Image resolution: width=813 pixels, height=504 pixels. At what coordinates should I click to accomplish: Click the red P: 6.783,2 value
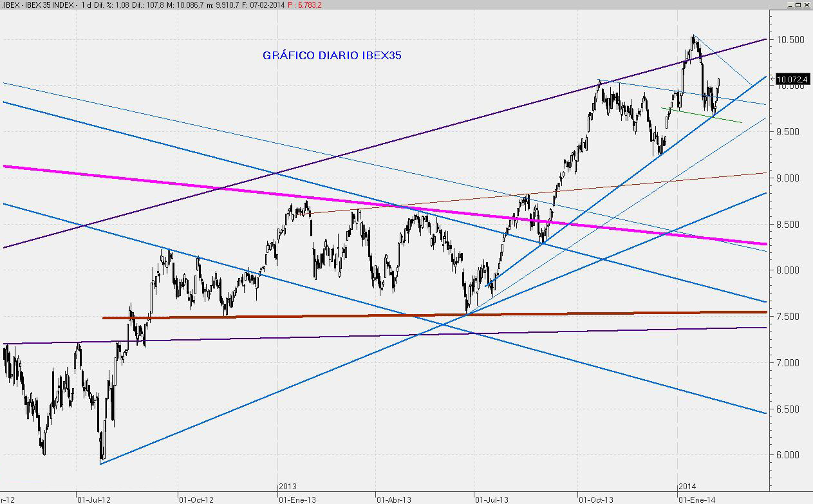(x=304, y=5)
